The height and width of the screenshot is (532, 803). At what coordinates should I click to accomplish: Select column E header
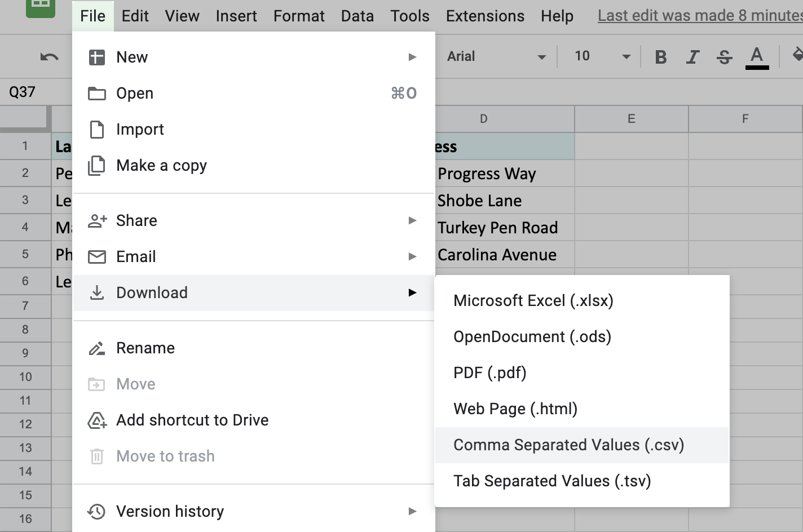[x=631, y=118]
